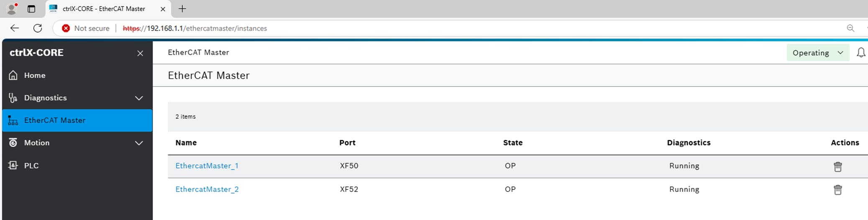Go back to the previous page
Image resolution: width=868 pixels, height=220 pixels.
pos(15,28)
